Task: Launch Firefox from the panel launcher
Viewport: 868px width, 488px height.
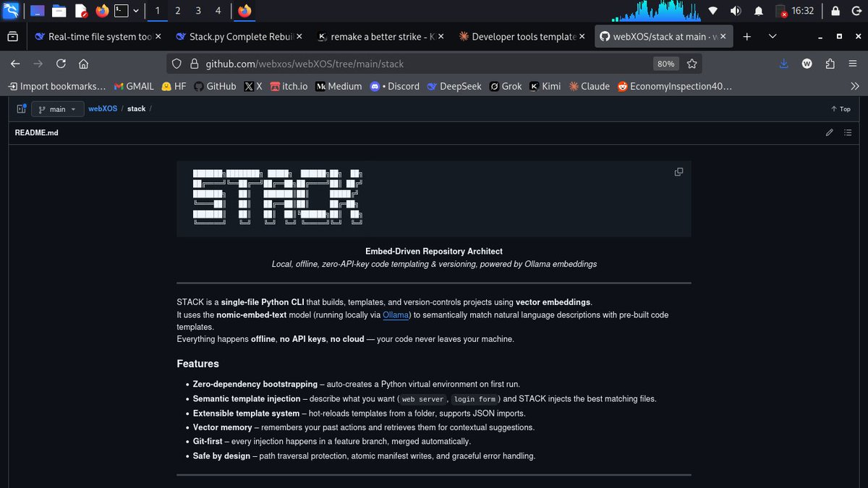Action: [102, 11]
